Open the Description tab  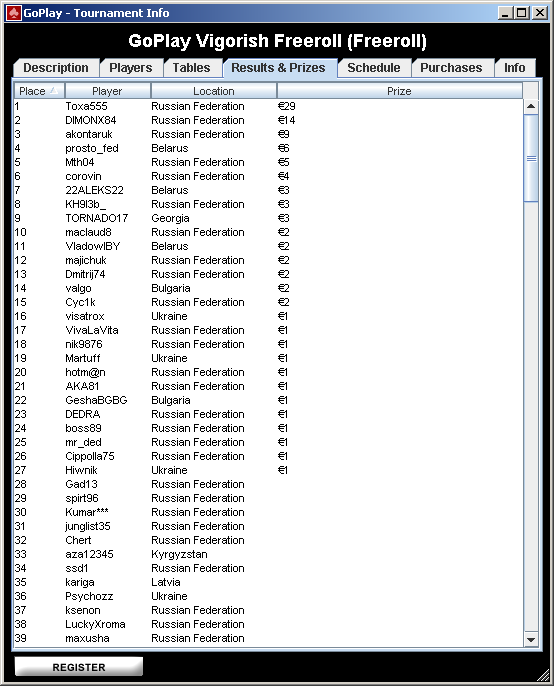coord(56,68)
